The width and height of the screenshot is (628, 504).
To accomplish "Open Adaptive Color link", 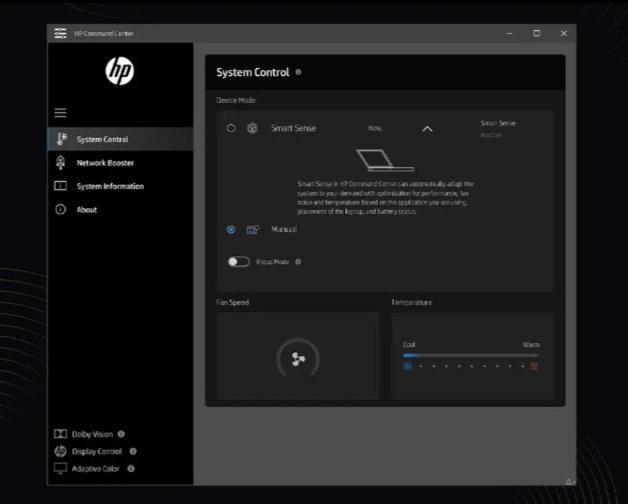I will pyautogui.click(x=96, y=468).
